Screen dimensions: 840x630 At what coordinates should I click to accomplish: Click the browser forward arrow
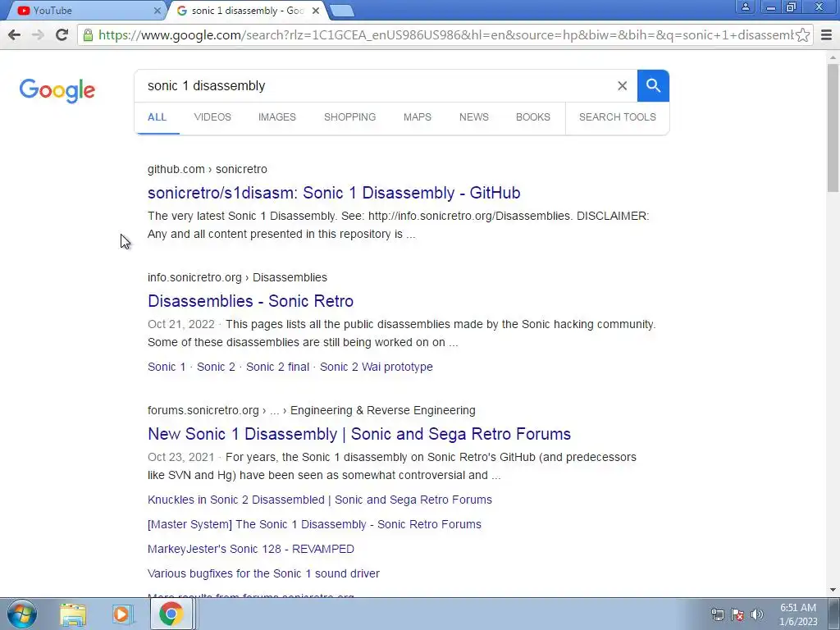(x=38, y=35)
